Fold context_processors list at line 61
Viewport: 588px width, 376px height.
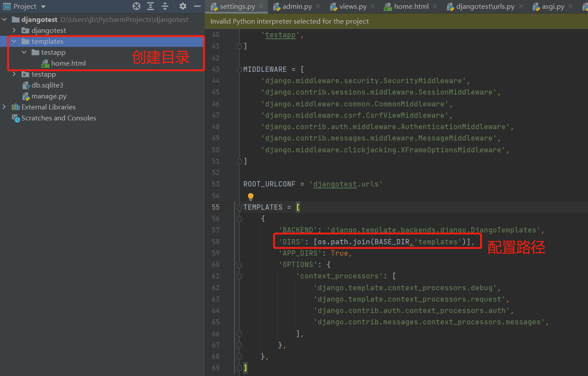pyautogui.click(x=239, y=276)
